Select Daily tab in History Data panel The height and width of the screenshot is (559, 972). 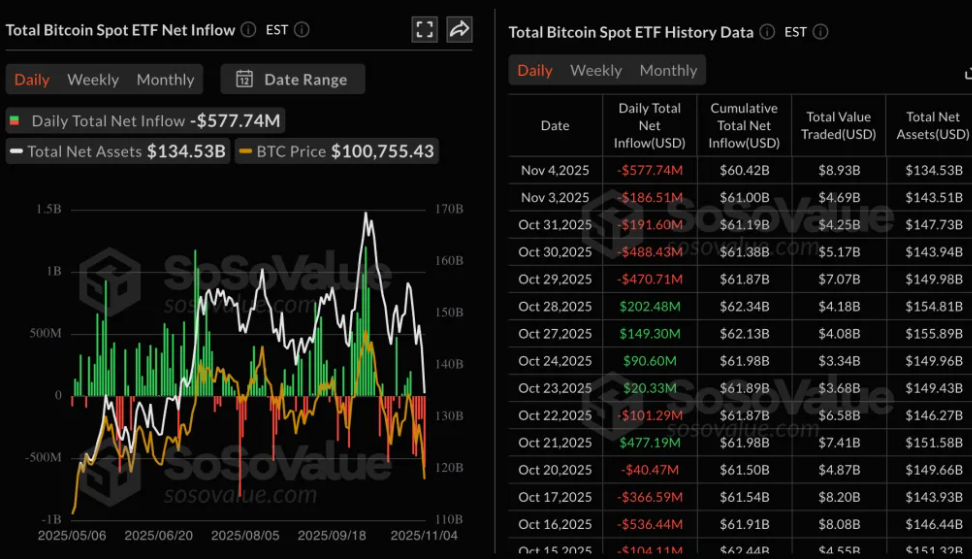coord(535,71)
